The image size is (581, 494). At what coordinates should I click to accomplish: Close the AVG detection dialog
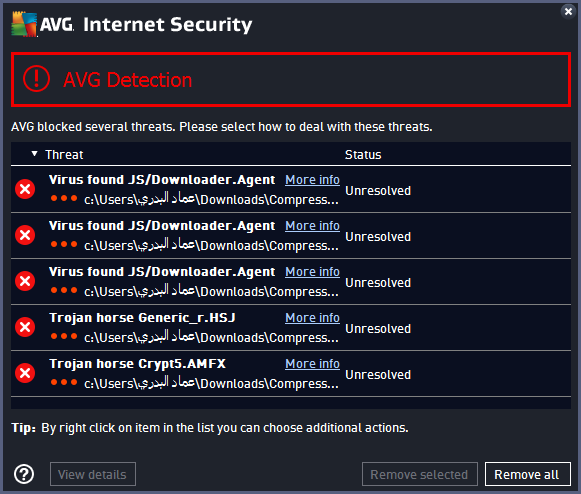(568, 11)
